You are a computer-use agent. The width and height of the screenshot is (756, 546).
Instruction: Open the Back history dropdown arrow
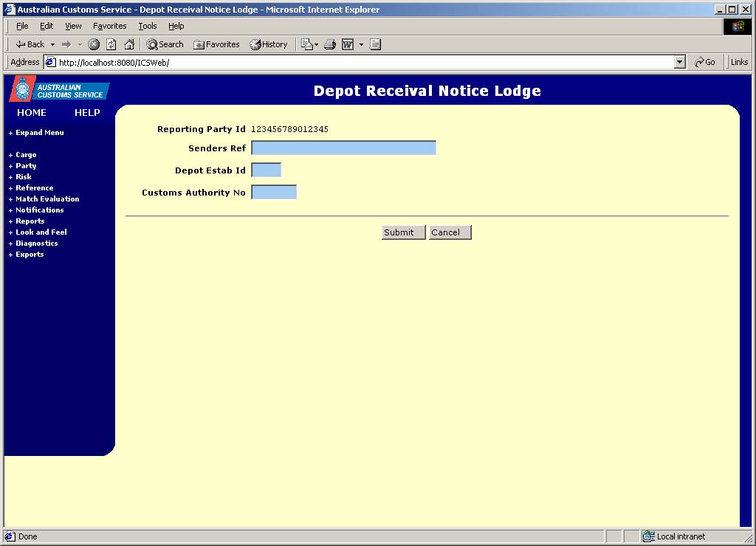click(52, 44)
